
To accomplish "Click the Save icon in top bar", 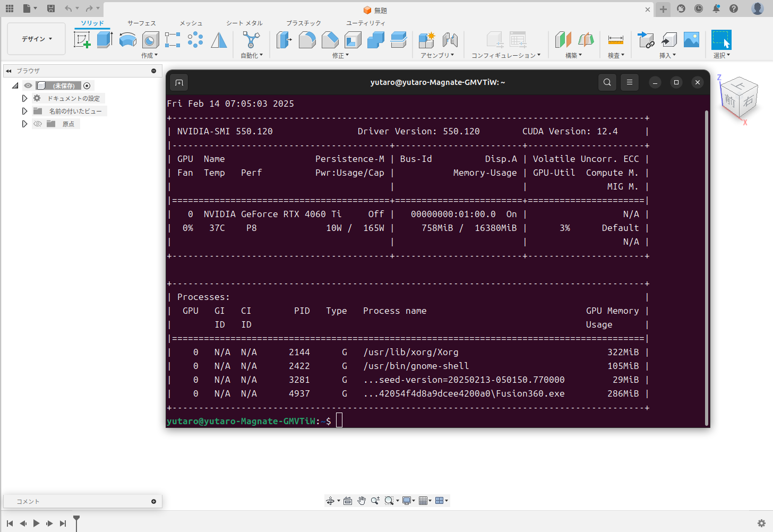I will (x=51, y=8).
